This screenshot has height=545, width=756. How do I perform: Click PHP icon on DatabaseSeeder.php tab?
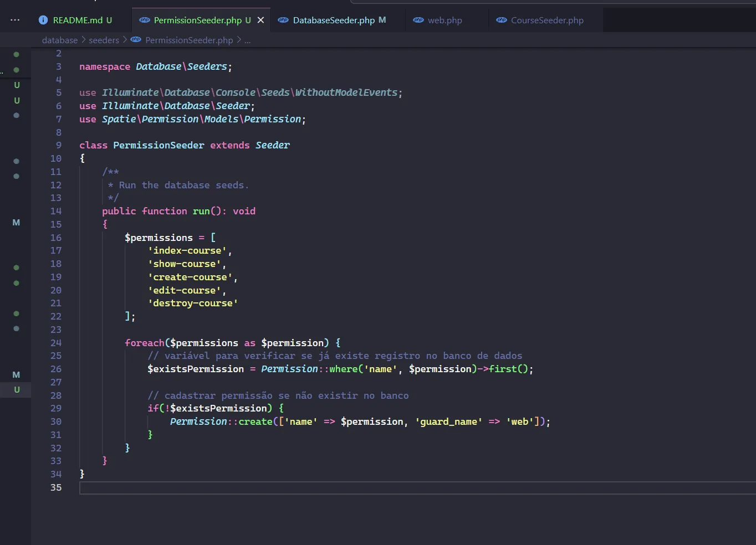point(283,20)
